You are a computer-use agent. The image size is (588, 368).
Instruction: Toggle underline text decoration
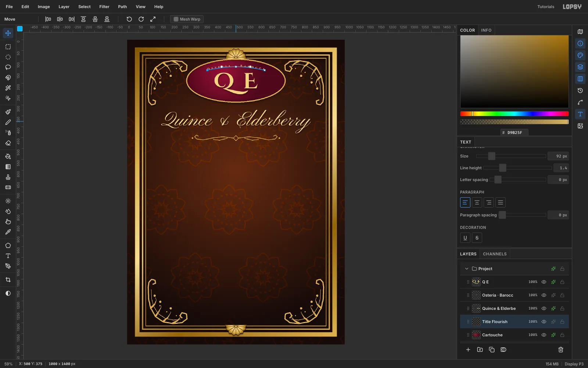(465, 238)
